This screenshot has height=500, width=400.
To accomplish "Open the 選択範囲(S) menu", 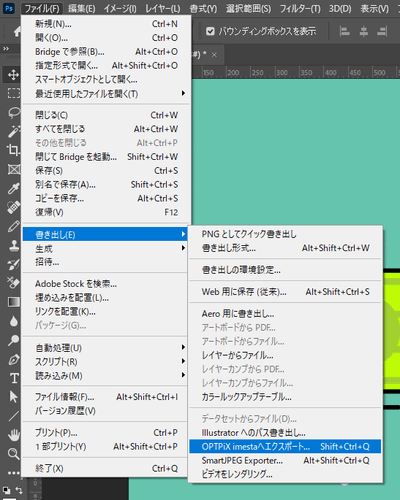I will click(x=249, y=8).
